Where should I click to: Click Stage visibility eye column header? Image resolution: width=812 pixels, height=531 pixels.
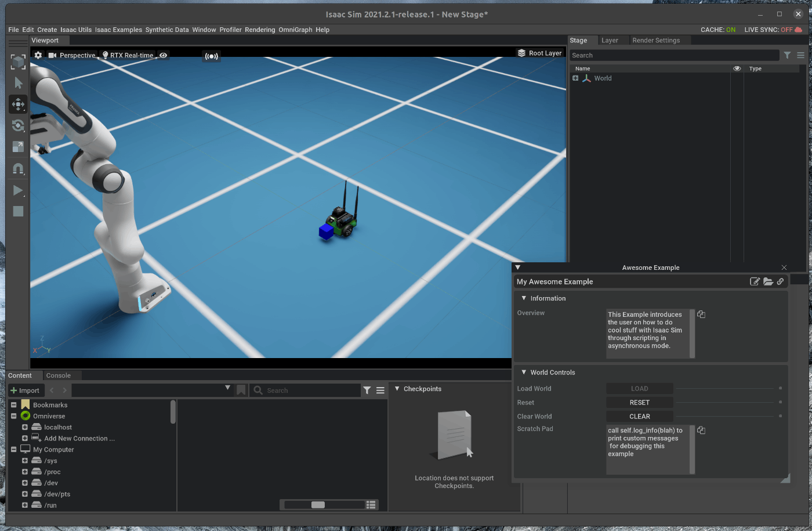tap(737, 68)
